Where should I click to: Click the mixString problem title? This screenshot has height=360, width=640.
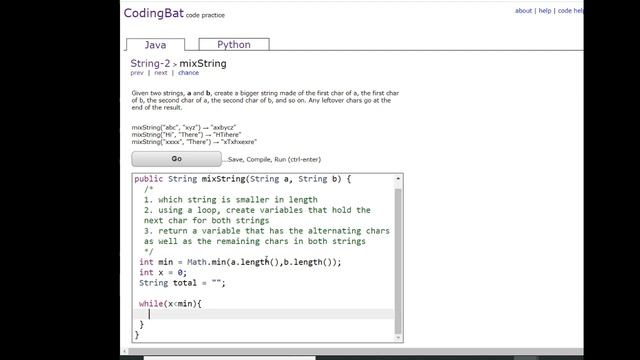(x=203, y=63)
